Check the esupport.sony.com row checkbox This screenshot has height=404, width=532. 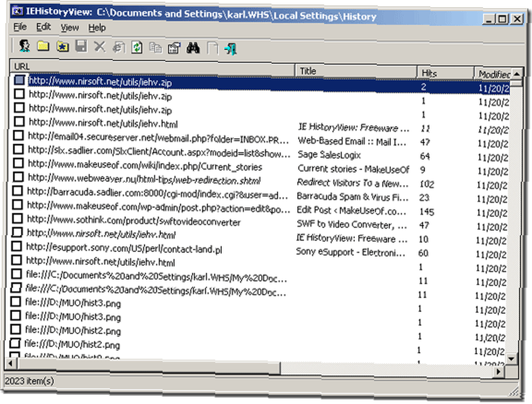pos(16,246)
